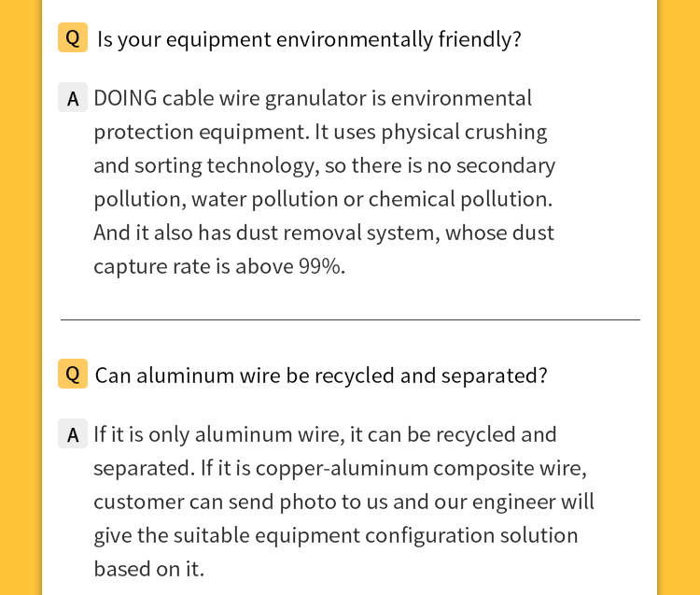
Task: Click the word "DOING" in the first answer
Action: tap(125, 98)
